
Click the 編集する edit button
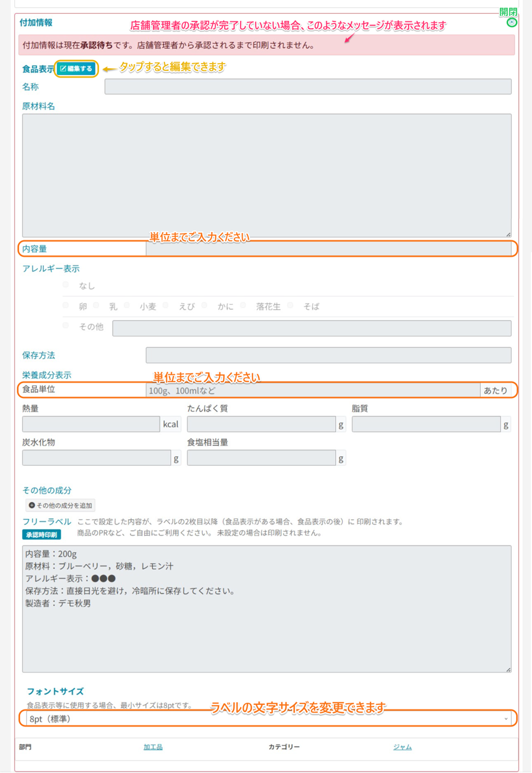(76, 69)
